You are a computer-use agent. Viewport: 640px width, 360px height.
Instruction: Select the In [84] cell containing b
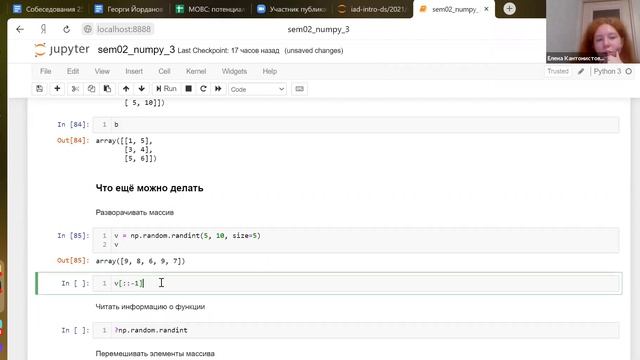[x=355, y=124]
